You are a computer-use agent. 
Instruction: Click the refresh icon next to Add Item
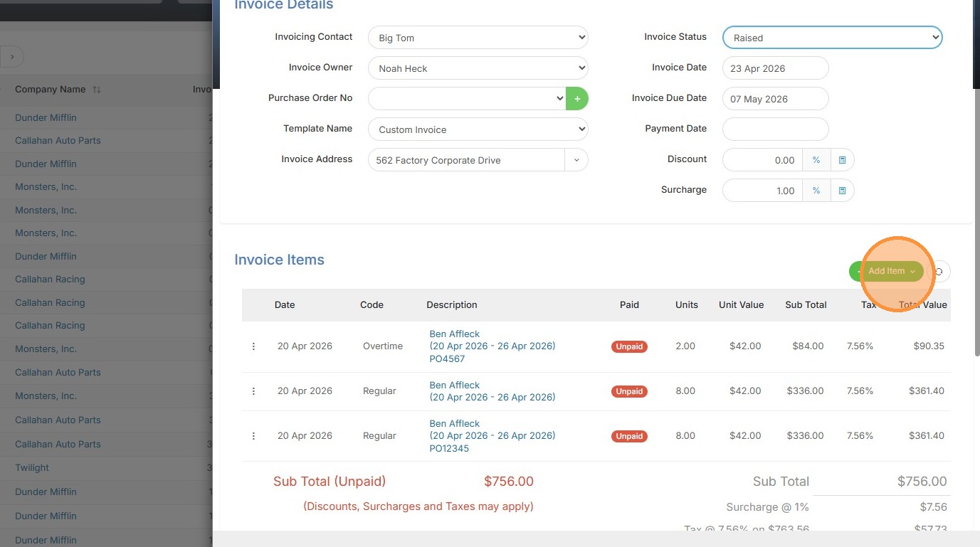coord(939,271)
